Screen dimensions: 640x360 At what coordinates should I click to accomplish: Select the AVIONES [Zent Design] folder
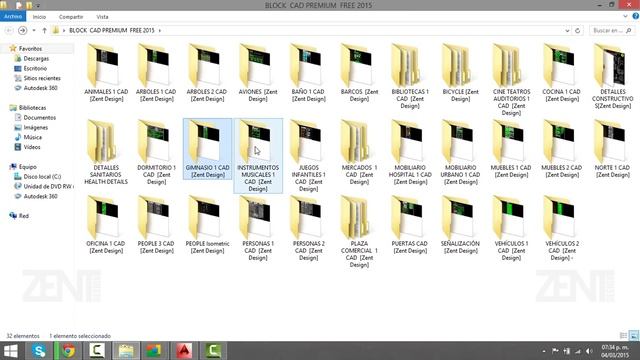tap(258, 73)
